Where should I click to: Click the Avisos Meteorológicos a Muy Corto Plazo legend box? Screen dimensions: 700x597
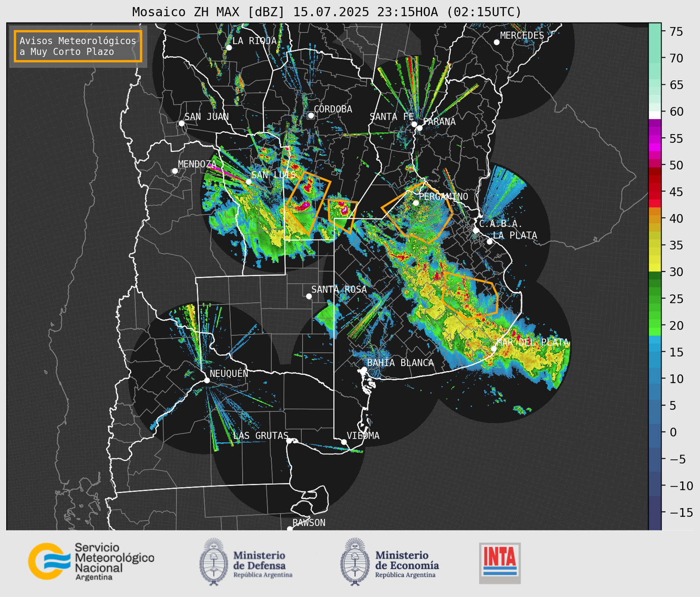[x=78, y=46]
